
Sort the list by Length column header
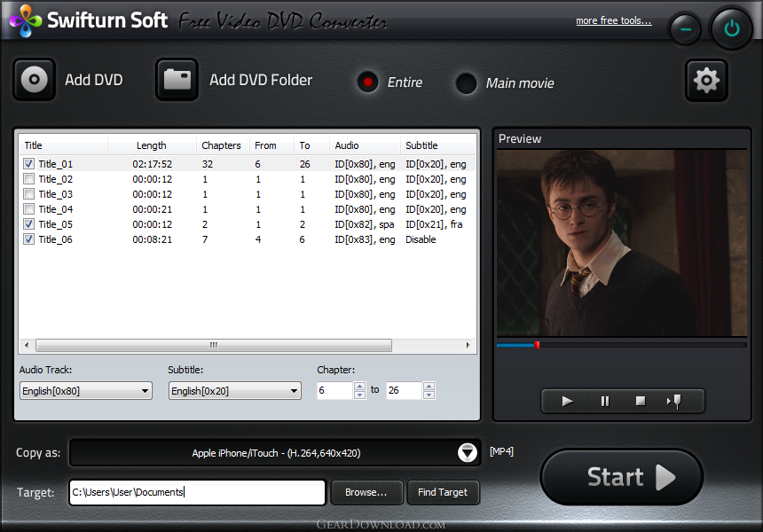tap(151, 145)
